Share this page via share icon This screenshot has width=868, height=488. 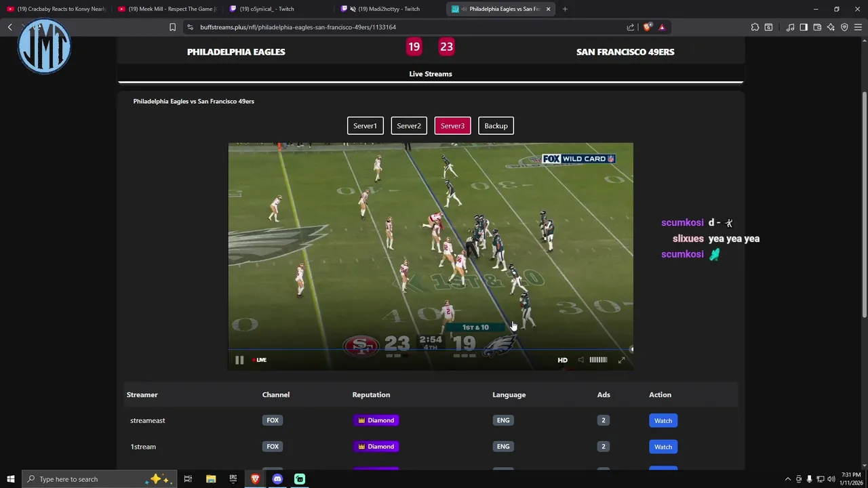pyautogui.click(x=631, y=27)
